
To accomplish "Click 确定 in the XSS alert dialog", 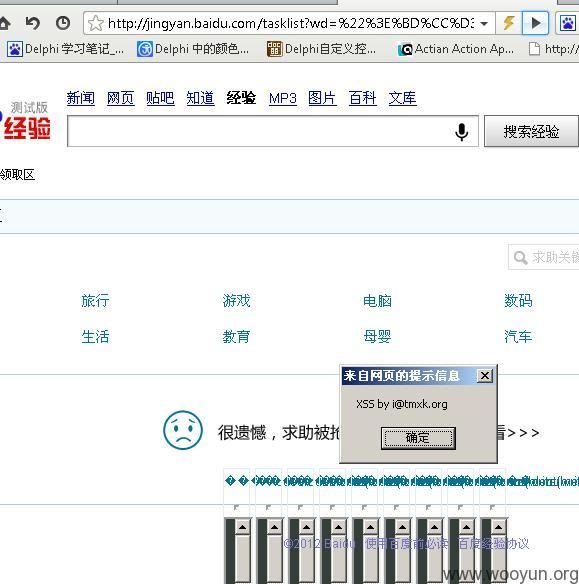I will tap(418, 438).
